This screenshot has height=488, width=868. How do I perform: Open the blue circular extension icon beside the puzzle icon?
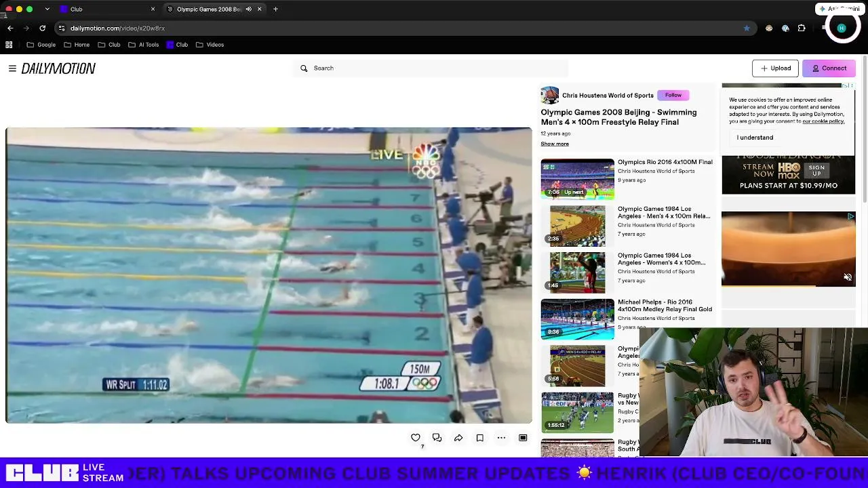(x=785, y=28)
